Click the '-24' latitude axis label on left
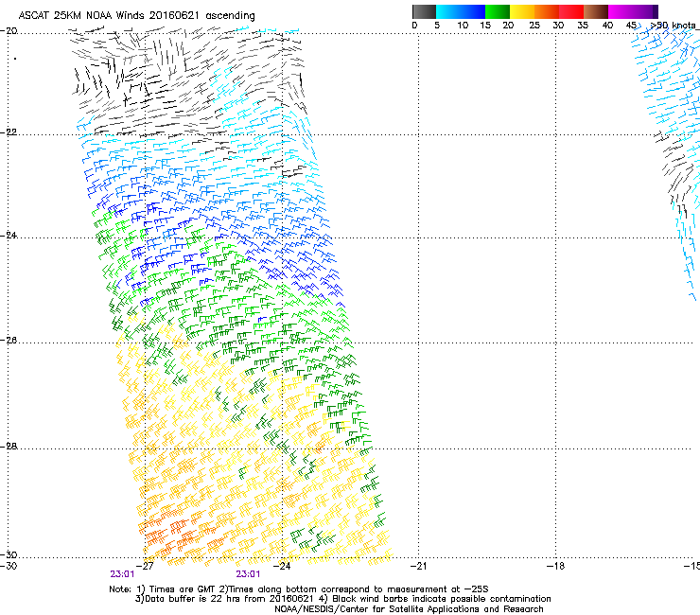Screen dimensions: 700x615 click(9, 235)
